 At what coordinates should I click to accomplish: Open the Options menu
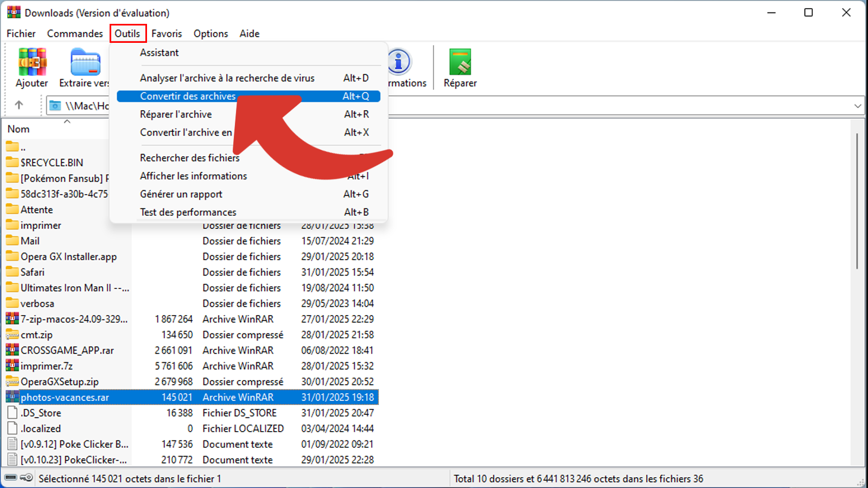tap(210, 34)
